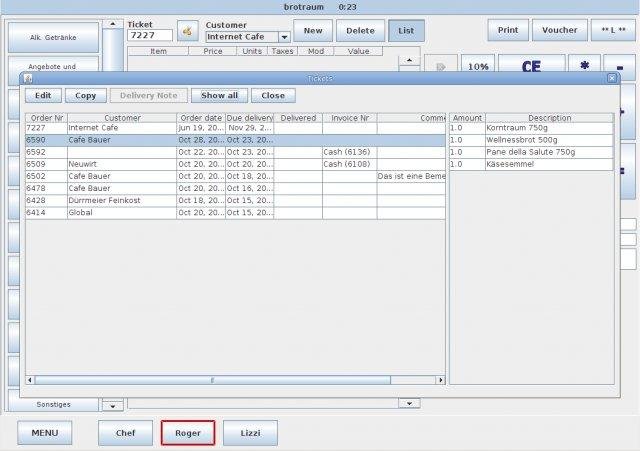Click invoice cell Cash (6108)
This screenshot has width=640, height=451.
(x=349, y=164)
